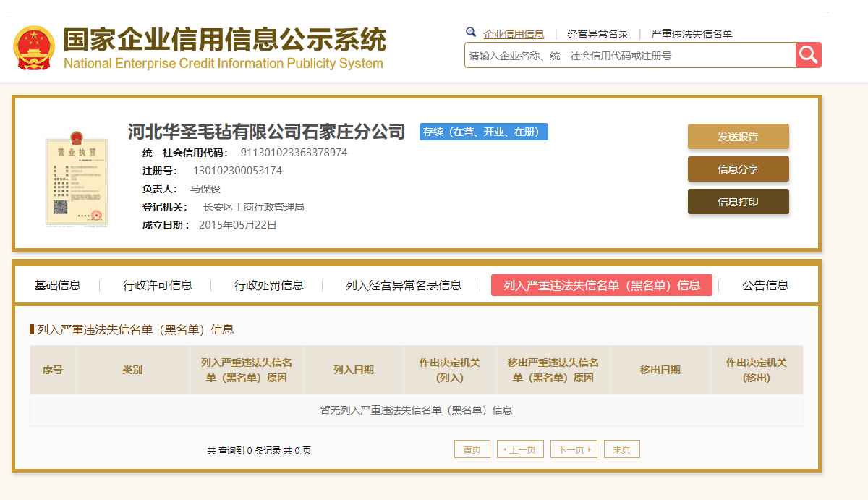Click the 存续（在营、开业、在册） status badge

484,132
